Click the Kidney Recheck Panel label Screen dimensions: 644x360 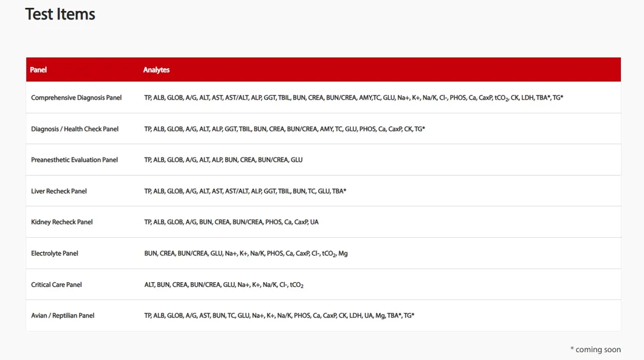(x=62, y=222)
